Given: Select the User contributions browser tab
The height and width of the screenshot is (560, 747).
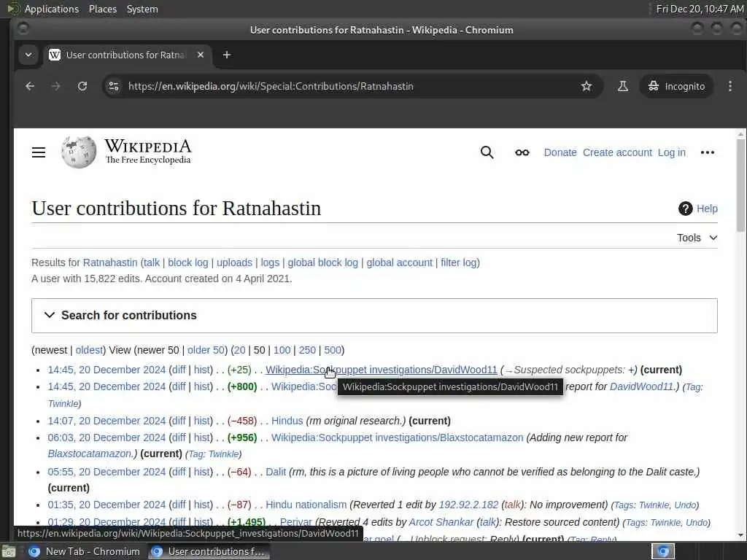Looking at the screenshot, I should tap(125, 55).
